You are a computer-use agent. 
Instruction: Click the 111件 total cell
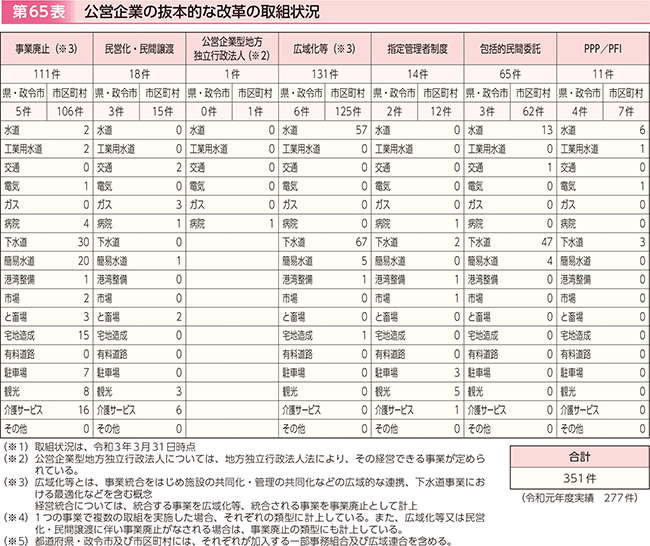click(46, 74)
